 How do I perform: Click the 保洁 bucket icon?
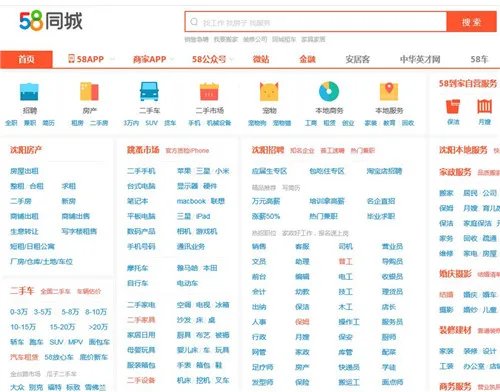click(453, 107)
